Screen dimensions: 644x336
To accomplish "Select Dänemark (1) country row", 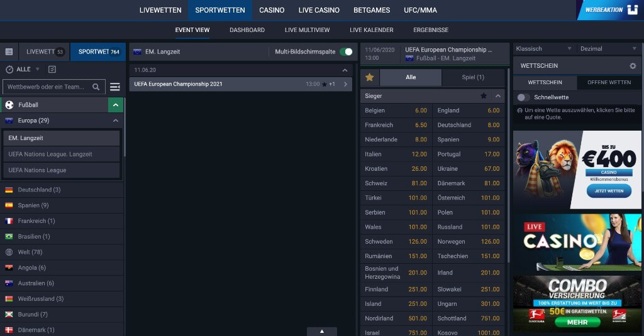I will pyautogui.click(x=62, y=330).
